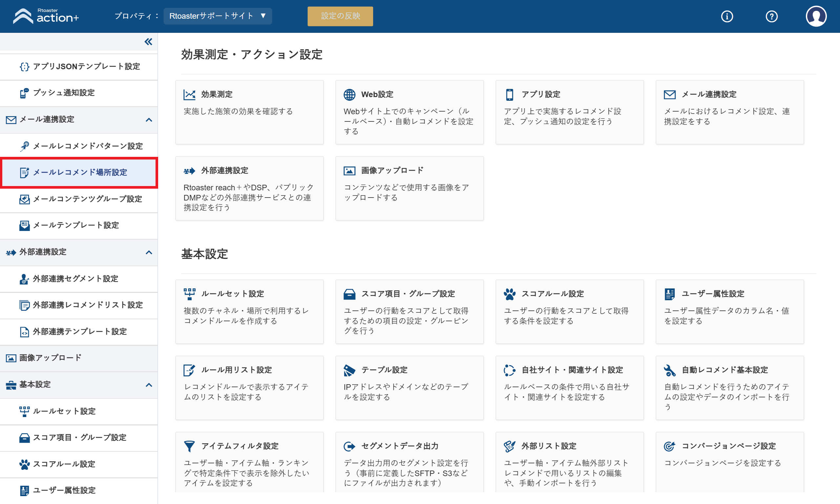
Task: Click the 外部リスト設定 card icon
Action: [x=509, y=446]
